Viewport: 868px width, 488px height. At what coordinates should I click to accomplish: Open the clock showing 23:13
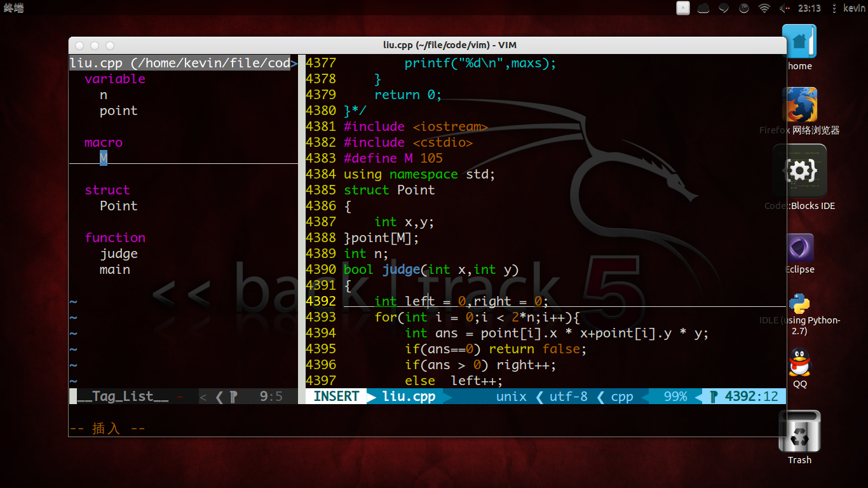(x=810, y=8)
